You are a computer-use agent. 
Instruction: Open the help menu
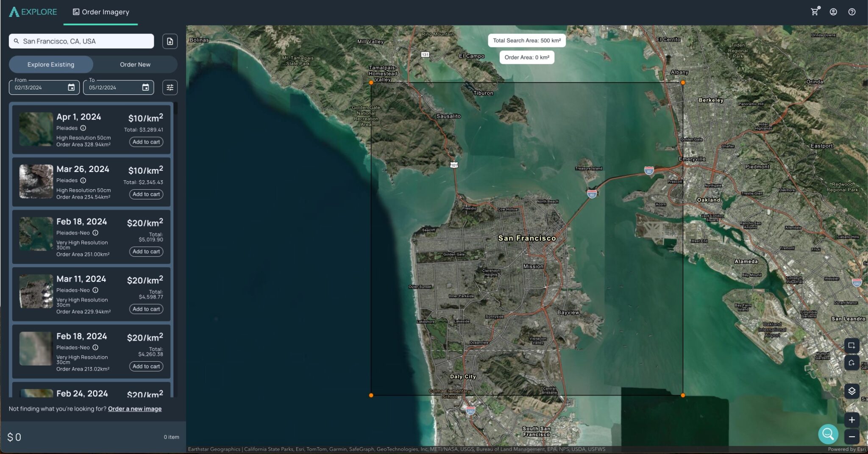click(852, 12)
